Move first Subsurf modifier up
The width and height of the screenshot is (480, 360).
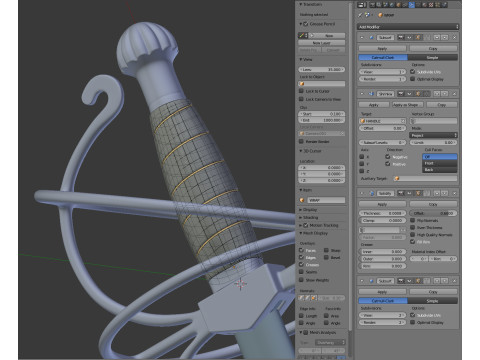pyautogui.click(x=437, y=37)
